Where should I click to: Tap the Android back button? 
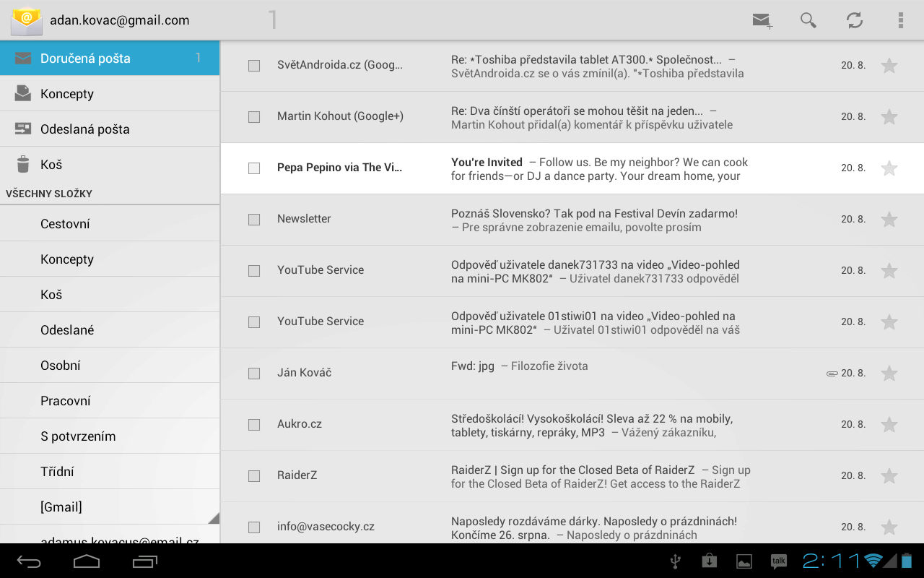click(x=30, y=561)
